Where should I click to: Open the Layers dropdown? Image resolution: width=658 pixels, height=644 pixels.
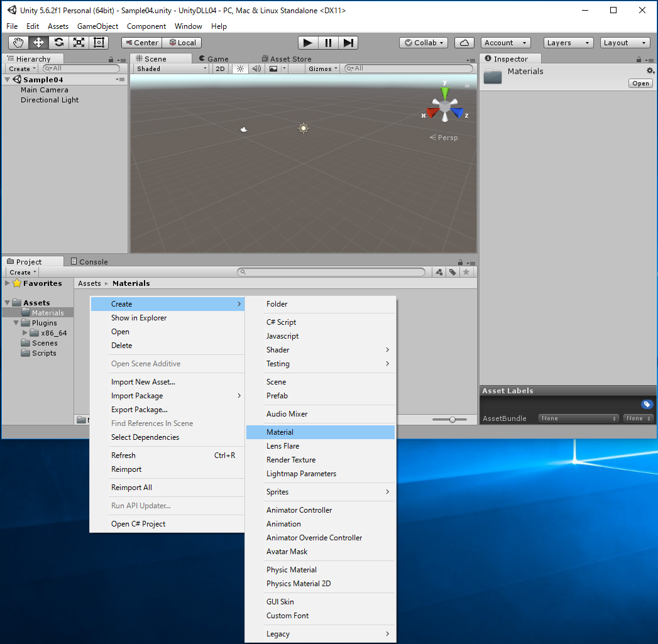(x=568, y=43)
